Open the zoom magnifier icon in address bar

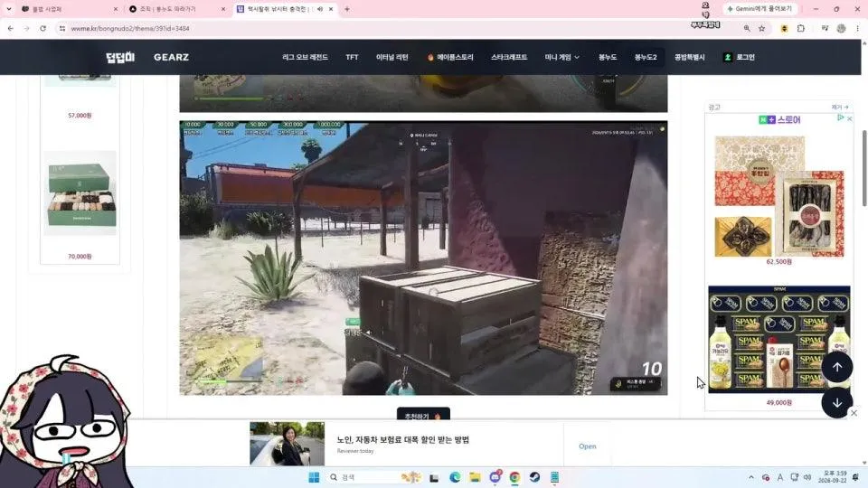coord(747,28)
